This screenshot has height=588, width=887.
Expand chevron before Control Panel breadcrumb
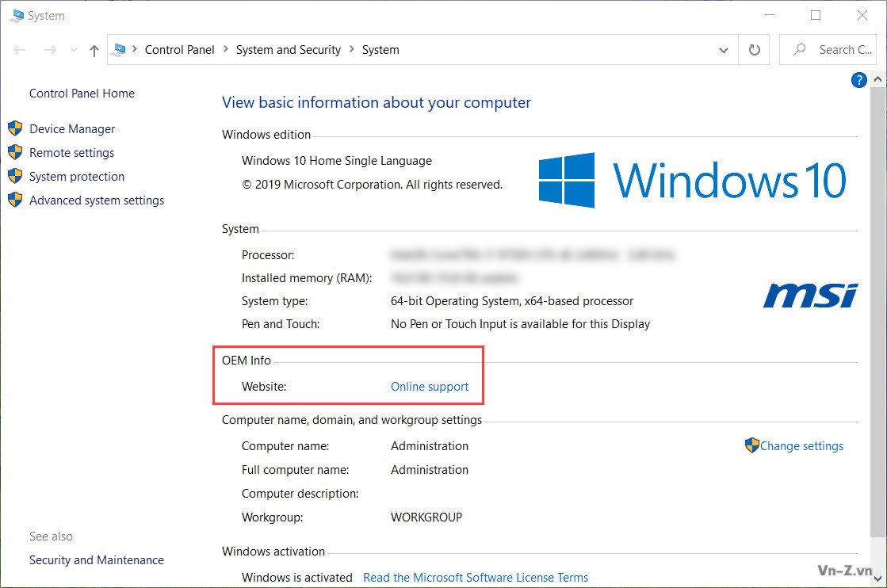pos(135,49)
